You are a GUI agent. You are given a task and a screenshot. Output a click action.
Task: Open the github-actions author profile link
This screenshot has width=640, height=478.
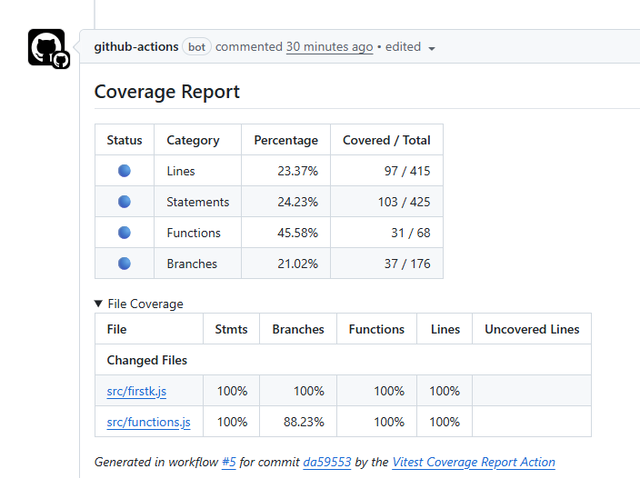pos(136,47)
